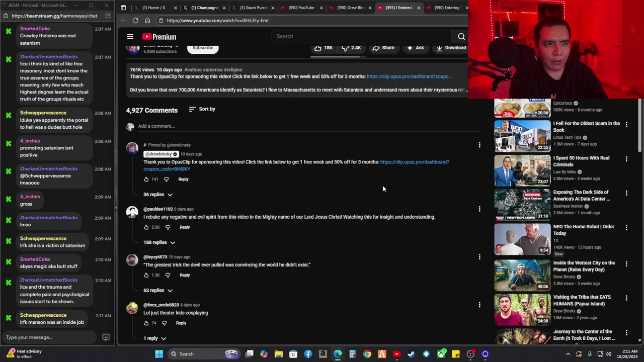Like the pinned drewbinsky comment
The height and width of the screenshot is (362, 644).
pyautogui.click(x=146, y=179)
